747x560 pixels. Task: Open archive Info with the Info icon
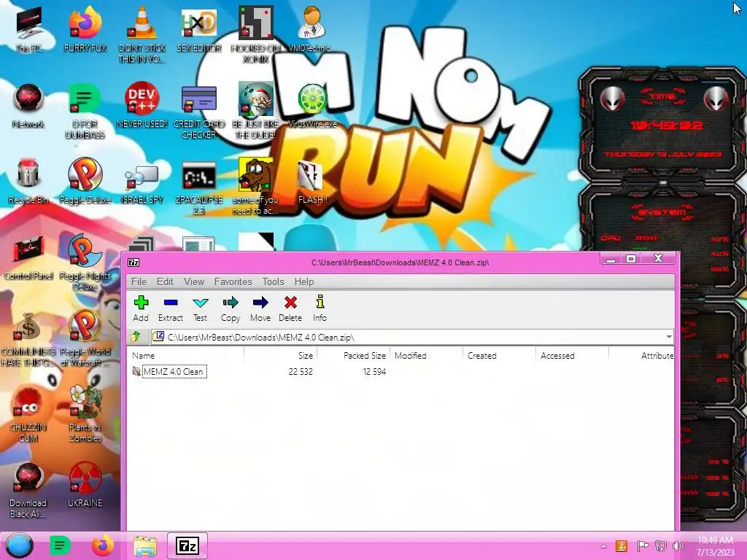coord(320,308)
